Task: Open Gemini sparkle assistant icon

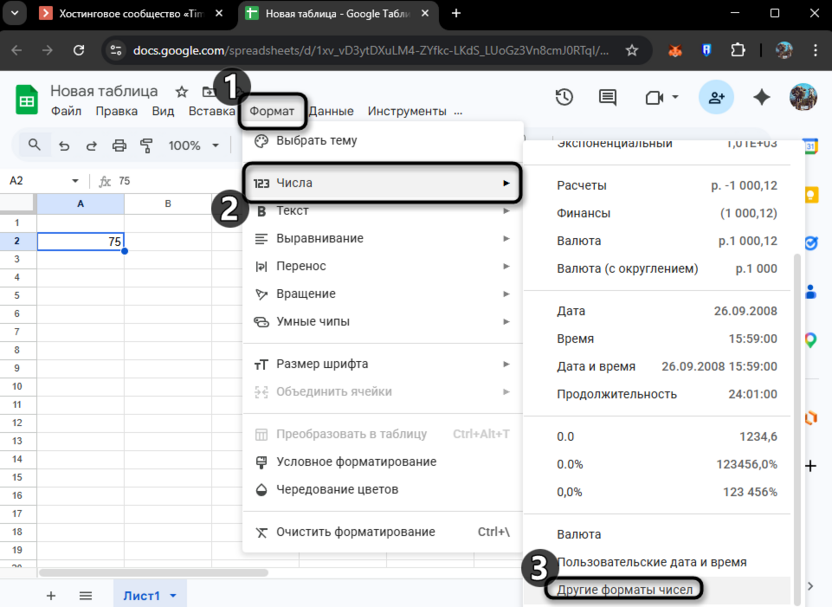Action: pos(761,97)
